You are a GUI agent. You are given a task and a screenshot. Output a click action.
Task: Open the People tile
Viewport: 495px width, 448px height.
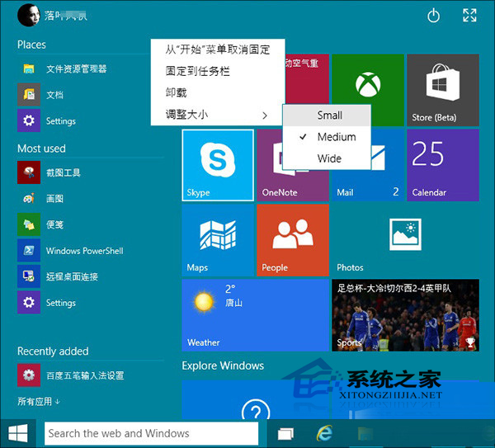tap(293, 240)
